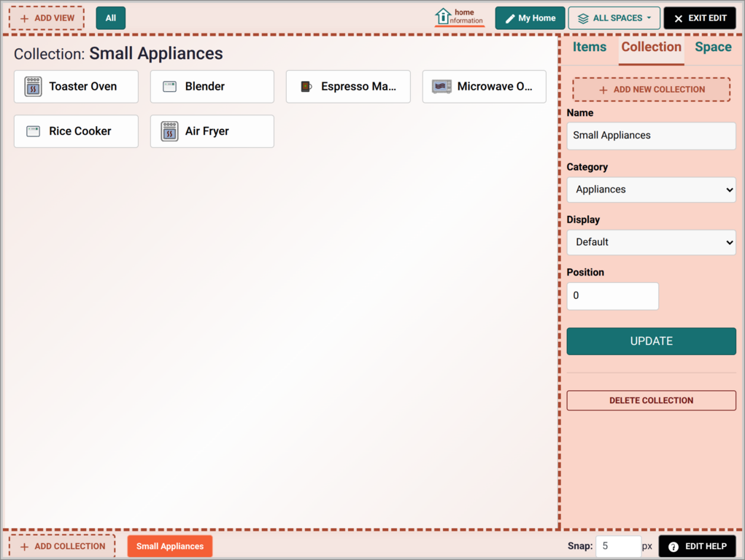Image resolution: width=745 pixels, height=560 pixels.
Task: Click the UPDATE button
Action: (x=651, y=341)
